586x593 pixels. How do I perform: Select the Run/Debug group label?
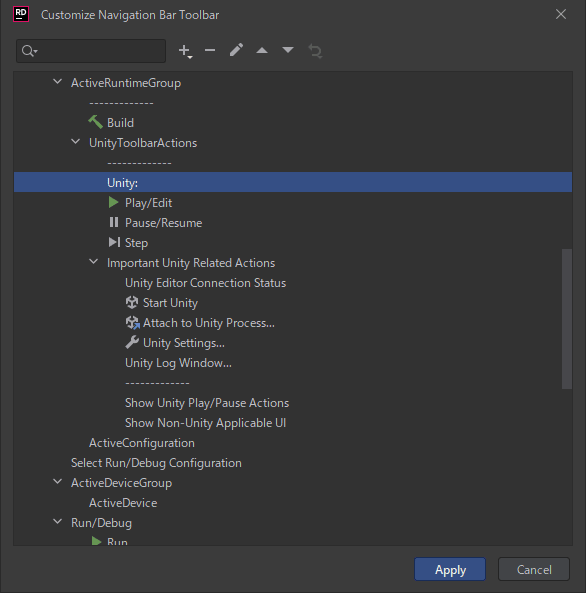tap(101, 523)
